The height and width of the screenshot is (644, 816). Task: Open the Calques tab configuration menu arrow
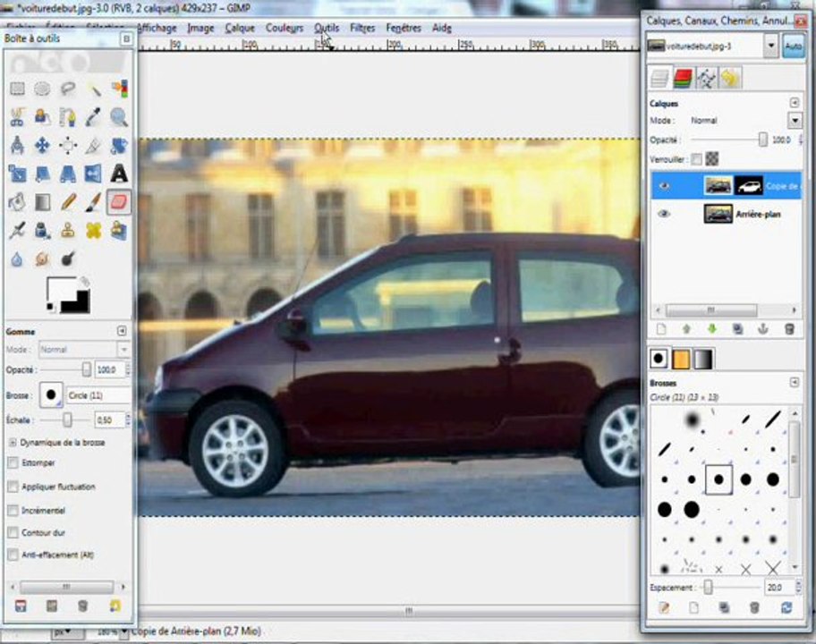tap(795, 103)
